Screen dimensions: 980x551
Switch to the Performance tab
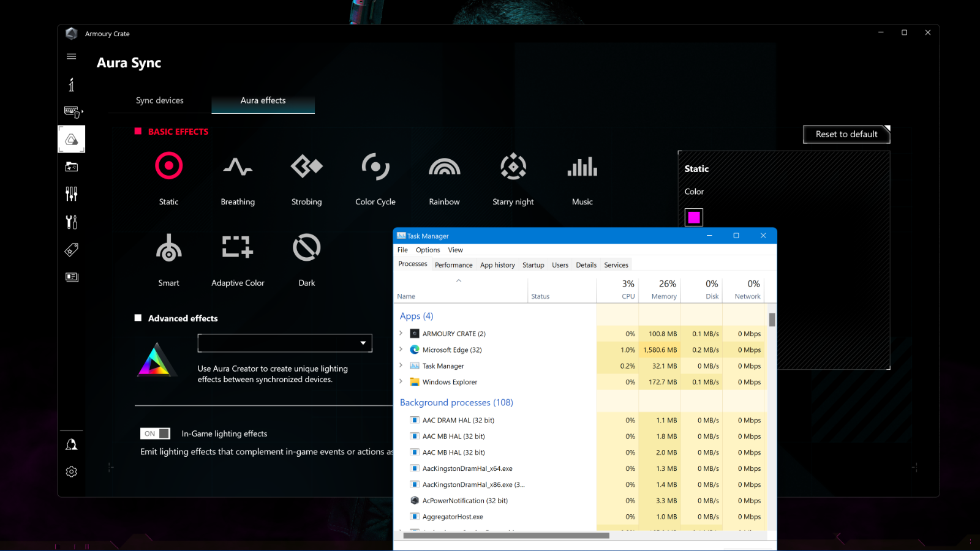(454, 265)
